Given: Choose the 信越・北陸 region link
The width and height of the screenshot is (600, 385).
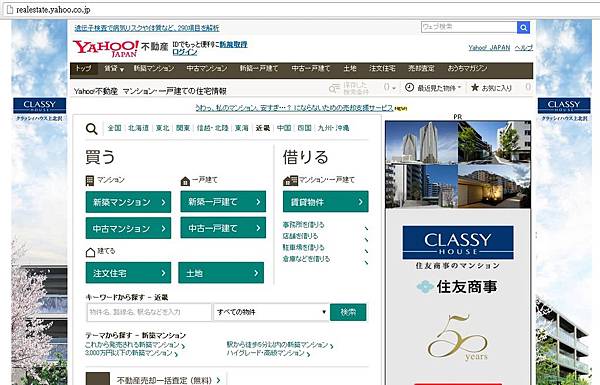Looking at the screenshot, I should 212,128.
